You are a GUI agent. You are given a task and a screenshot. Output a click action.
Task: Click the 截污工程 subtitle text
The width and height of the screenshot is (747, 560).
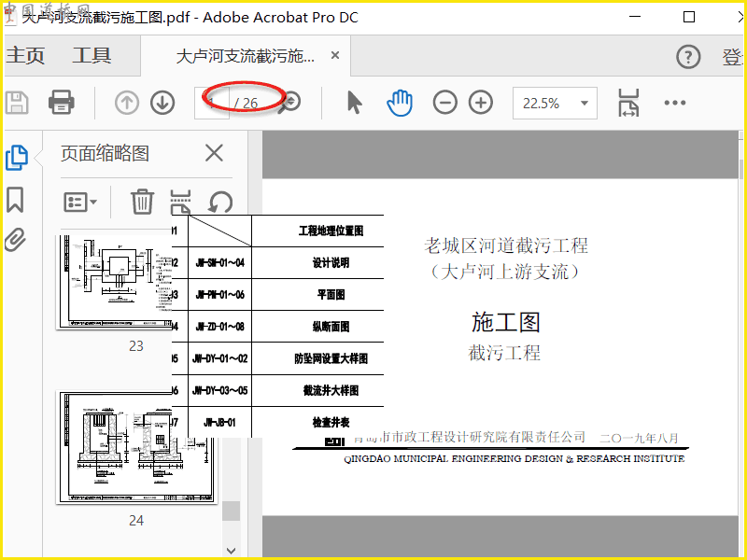click(504, 353)
